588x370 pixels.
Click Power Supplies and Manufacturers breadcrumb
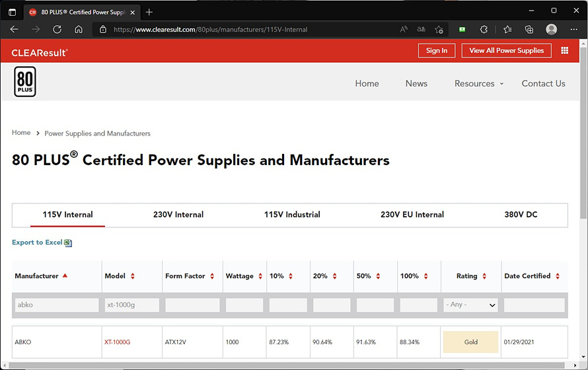tap(98, 133)
